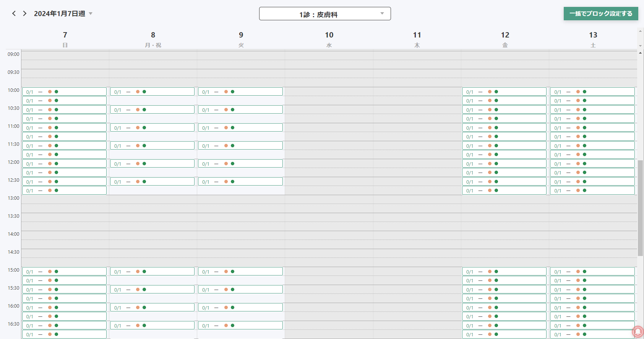Viewport: 644px width, 339px height.
Task: Open Friday 12 slot at 15:00
Action: pos(504,271)
